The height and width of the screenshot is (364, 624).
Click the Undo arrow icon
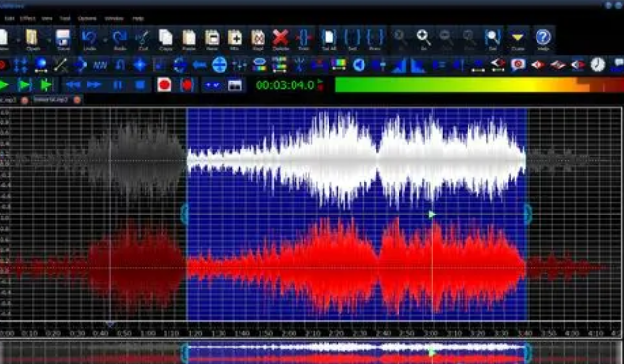89,38
